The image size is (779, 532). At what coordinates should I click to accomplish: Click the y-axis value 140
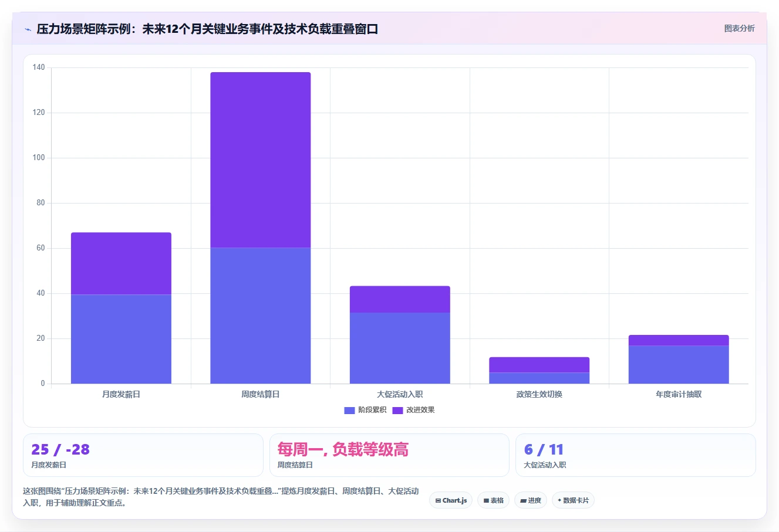pyautogui.click(x=39, y=67)
